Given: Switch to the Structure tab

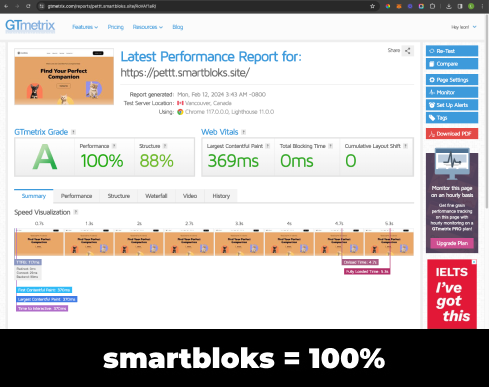Looking at the screenshot, I should coord(119,196).
